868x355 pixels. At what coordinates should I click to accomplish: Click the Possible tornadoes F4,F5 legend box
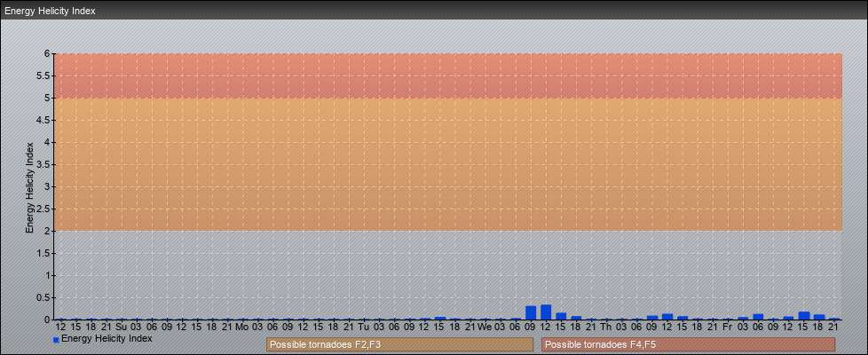click(688, 344)
